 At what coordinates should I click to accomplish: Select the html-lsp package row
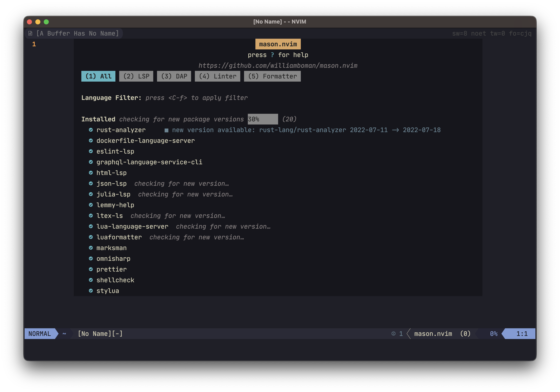[111, 173]
